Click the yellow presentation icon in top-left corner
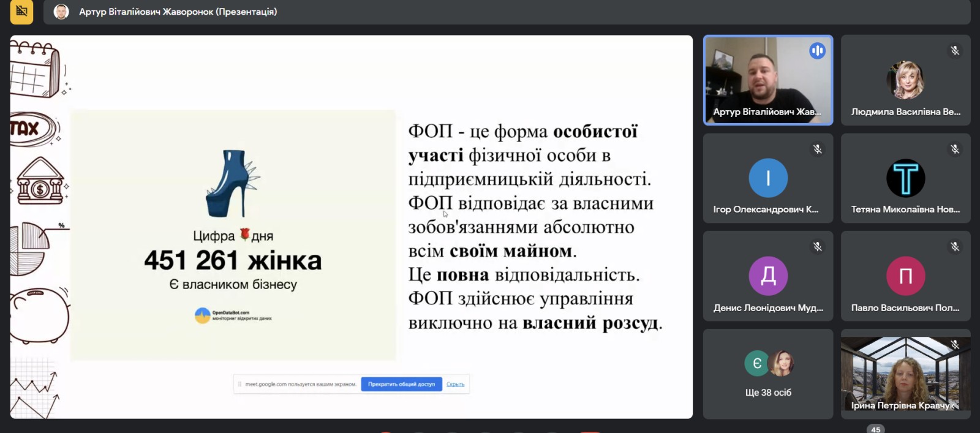The width and height of the screenshot is (980, 433). 21,12
